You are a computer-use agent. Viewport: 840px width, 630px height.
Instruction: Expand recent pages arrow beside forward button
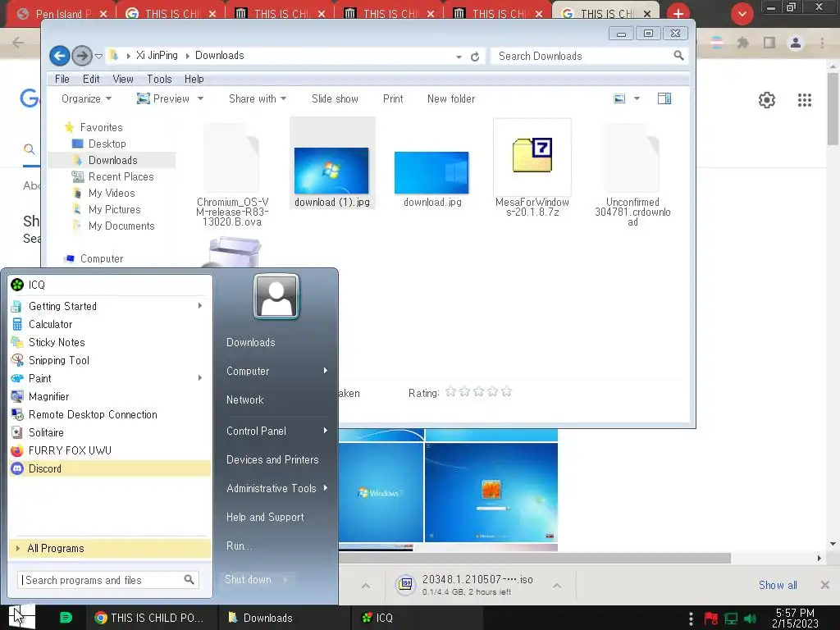coord(98,56)
